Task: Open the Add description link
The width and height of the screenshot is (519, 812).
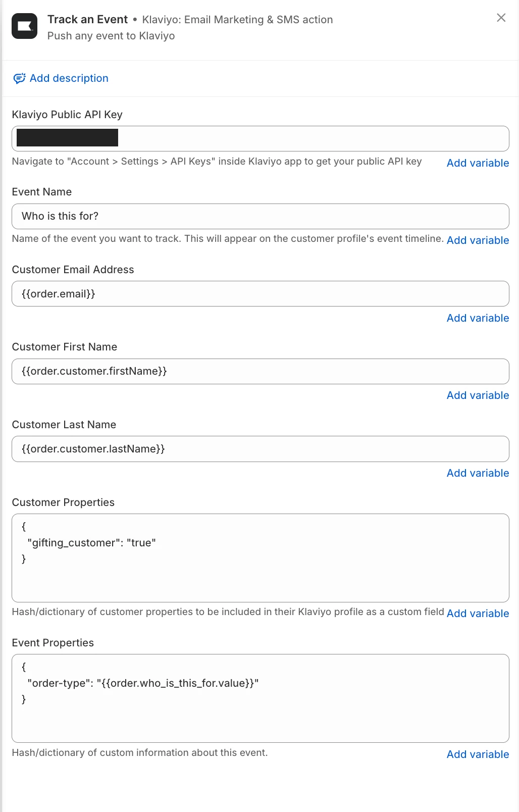Action: 69,78
